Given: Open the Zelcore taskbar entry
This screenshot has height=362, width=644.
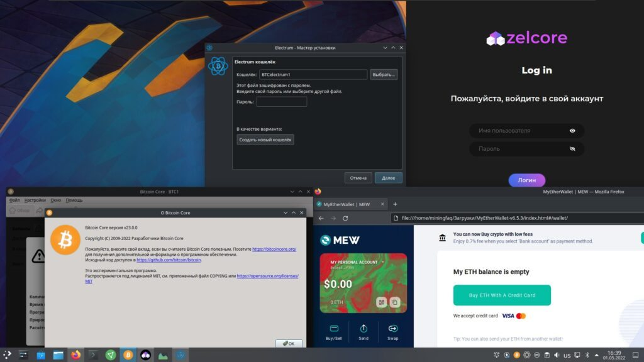Looking at the screenshot, I should point(146,355).
